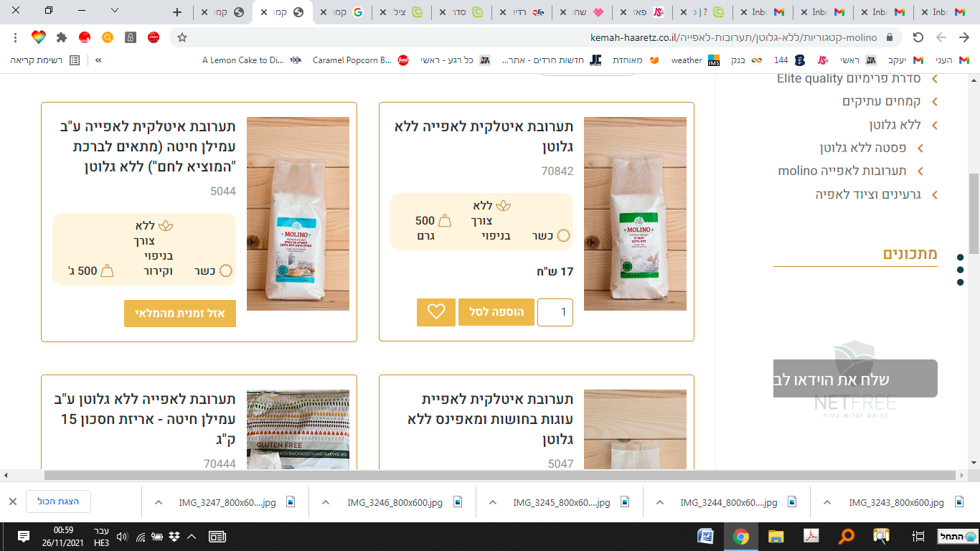Open the Chrome three-dot menu
This screenshot has width=980, height=551.
[16, 37]
